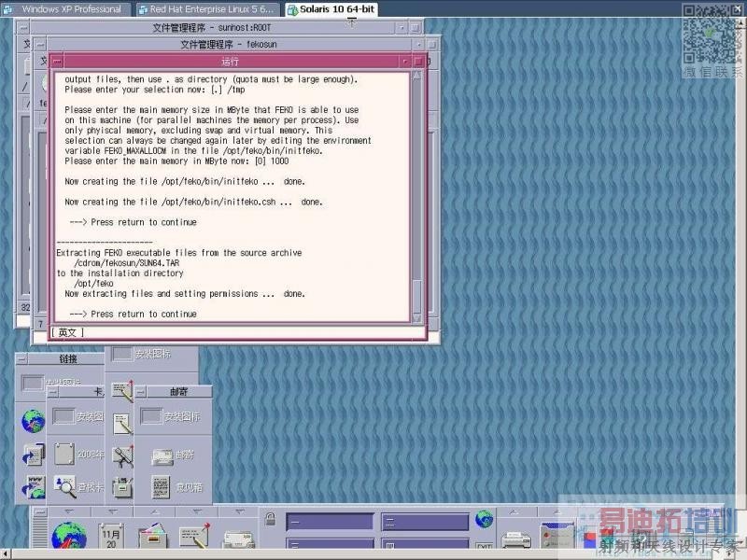
Task: Open the scissors tool icon in middle subpanel
Action: coord(123,455)
